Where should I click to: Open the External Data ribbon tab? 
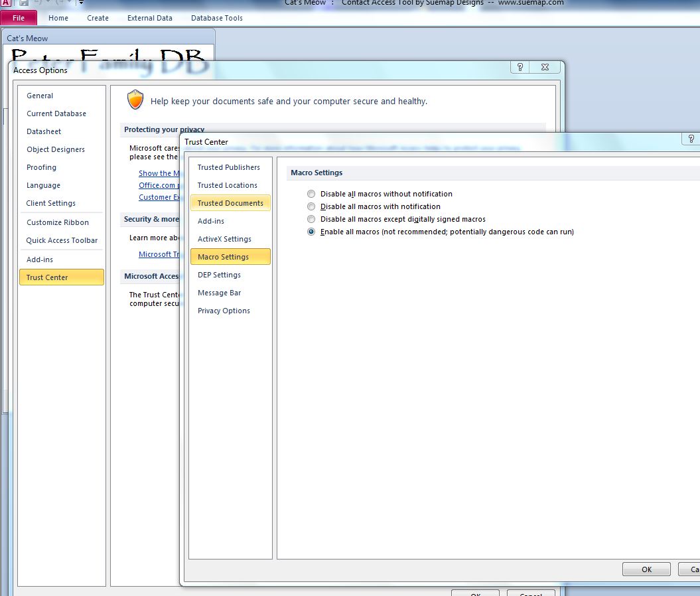coord(150,18)
